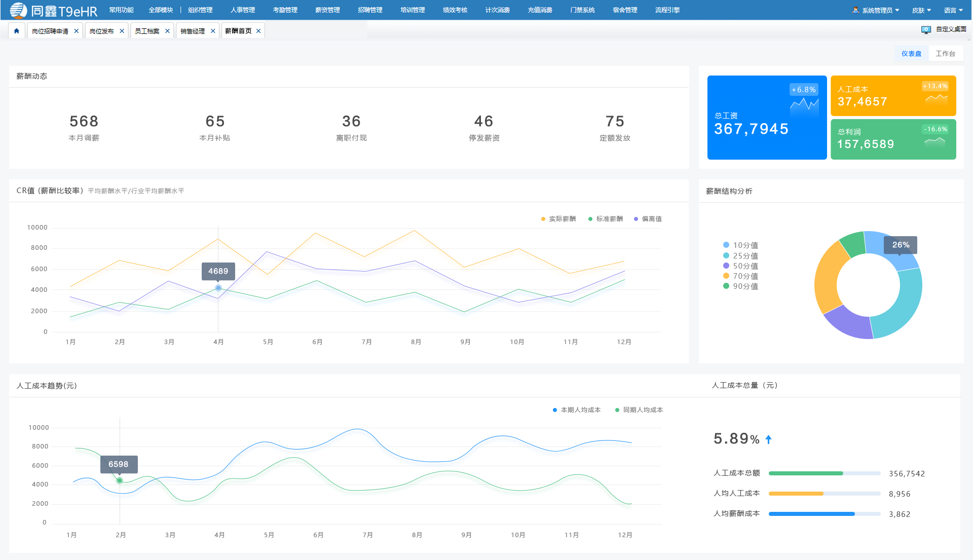The width and height of the screenshot is (973, 560).
Task: Click the 人工成本 orange card
Action: [x=893, y=96]
